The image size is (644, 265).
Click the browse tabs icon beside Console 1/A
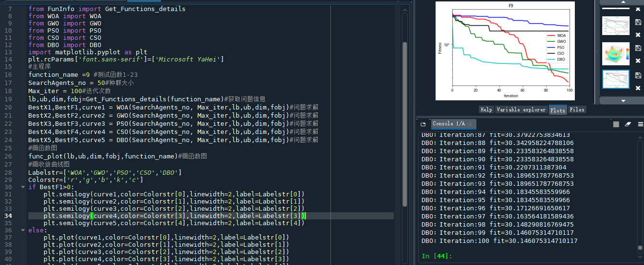pos(423,124)
